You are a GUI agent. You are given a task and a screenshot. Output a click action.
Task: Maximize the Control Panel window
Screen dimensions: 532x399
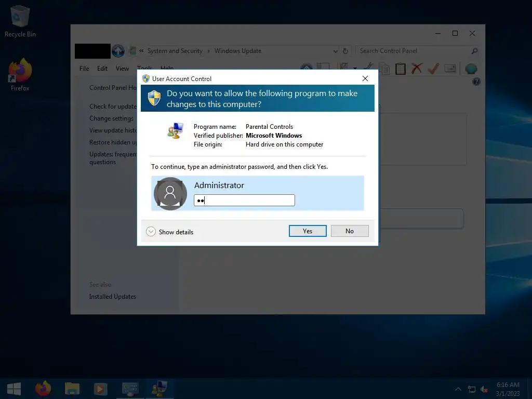[455, 33]
